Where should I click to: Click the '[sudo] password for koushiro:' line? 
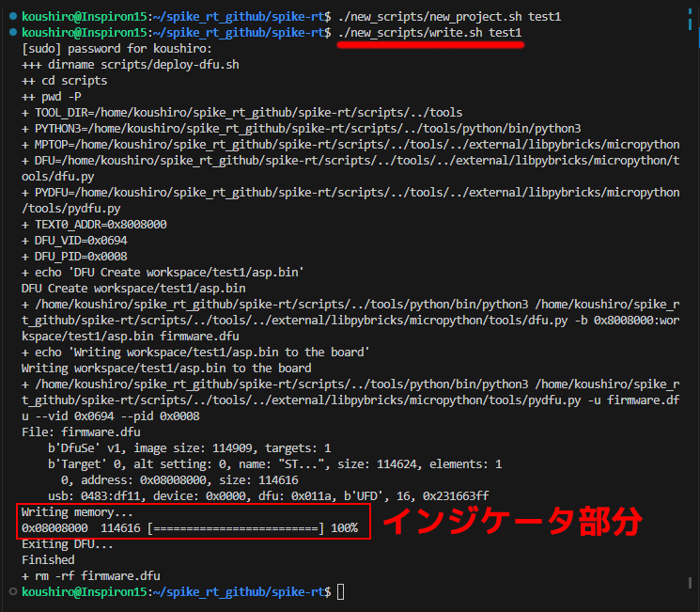pos(117,49)
